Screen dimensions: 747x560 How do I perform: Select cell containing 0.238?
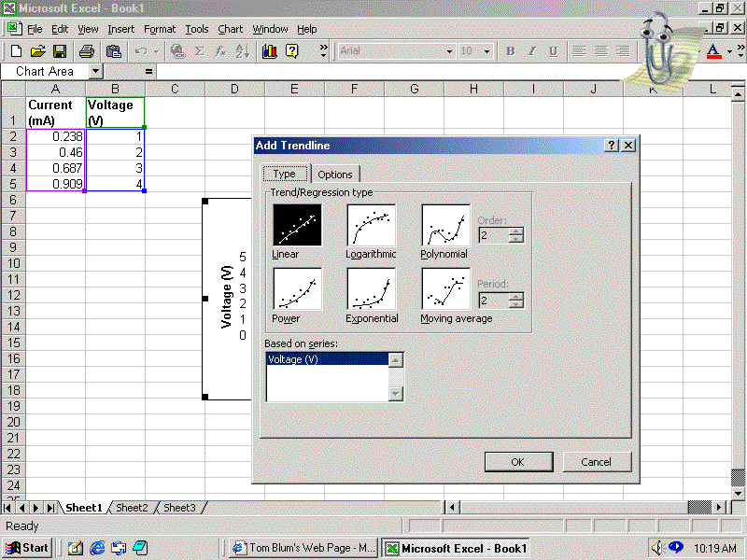[x=56, y=136]
